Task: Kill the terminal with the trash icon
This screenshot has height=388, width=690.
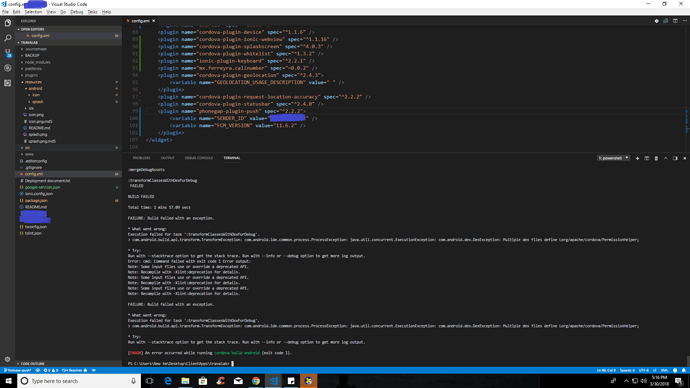Action: tap(656, 158)
